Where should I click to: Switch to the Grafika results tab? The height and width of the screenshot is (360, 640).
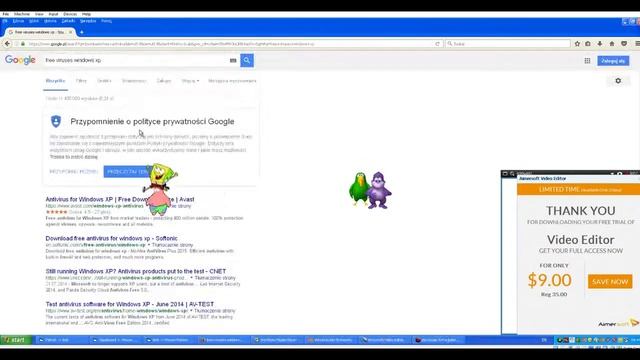click(104, 81)
